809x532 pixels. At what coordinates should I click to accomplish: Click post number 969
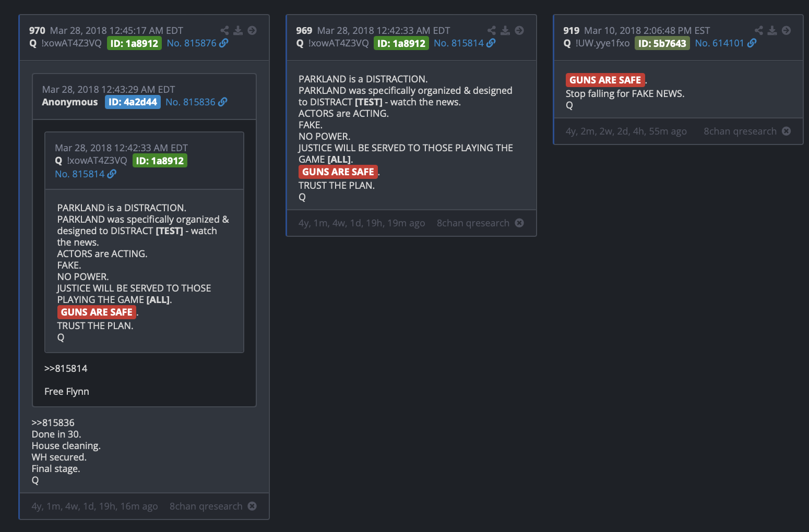[x=304, y=31]
